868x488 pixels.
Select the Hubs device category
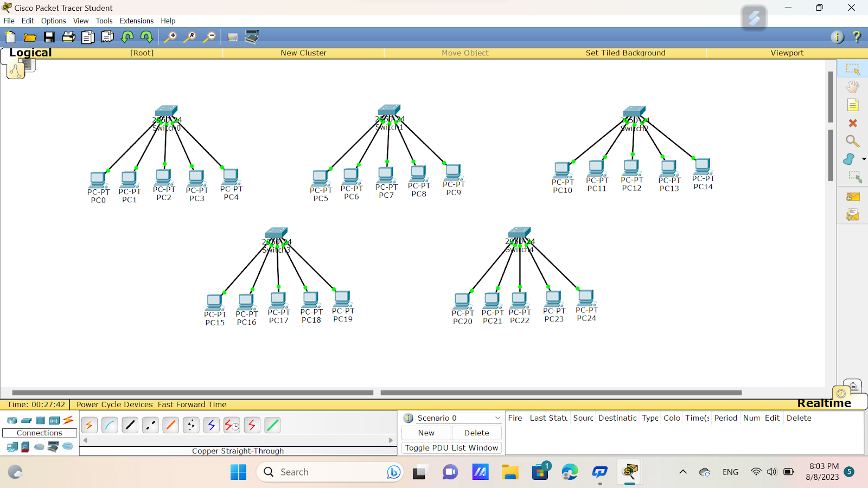[x=41, y=420]
